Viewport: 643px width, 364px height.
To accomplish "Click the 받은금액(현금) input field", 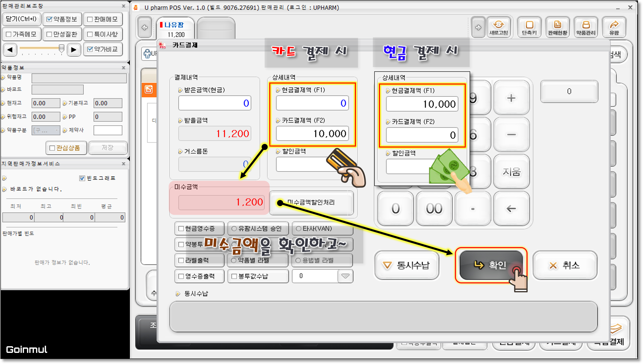I will click(214, 103).
